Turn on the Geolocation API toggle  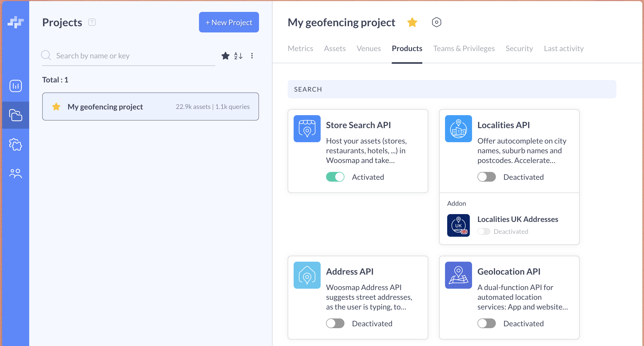pos(486,323)
